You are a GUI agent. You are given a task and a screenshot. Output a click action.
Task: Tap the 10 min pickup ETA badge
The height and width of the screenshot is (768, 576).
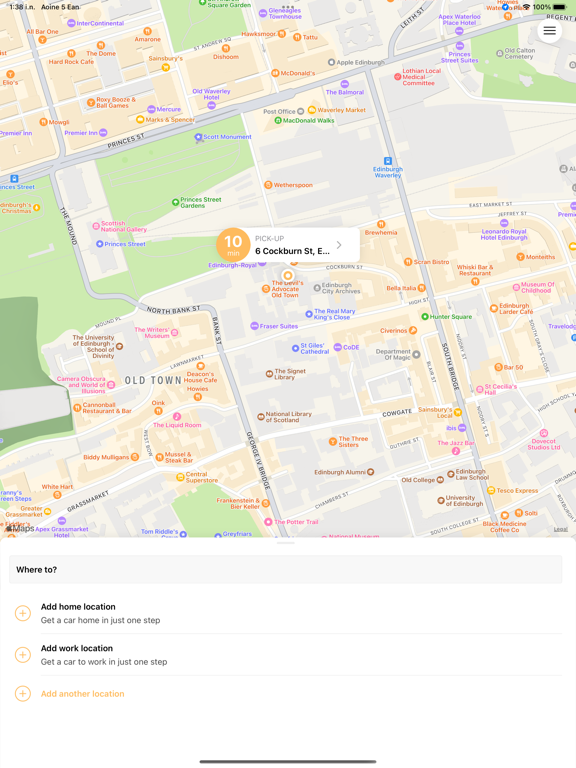pyautogui.click(x=233, y=245)
